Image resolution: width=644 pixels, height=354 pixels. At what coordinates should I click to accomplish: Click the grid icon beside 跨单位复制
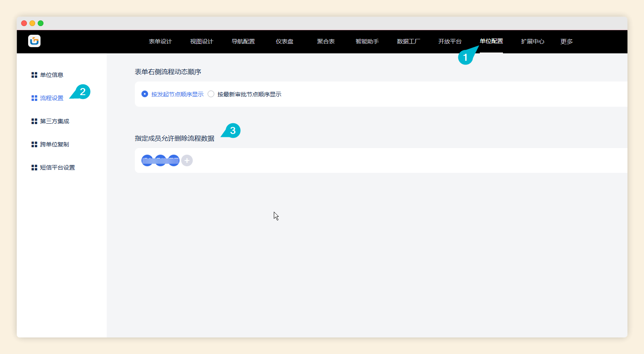[34, 144]
